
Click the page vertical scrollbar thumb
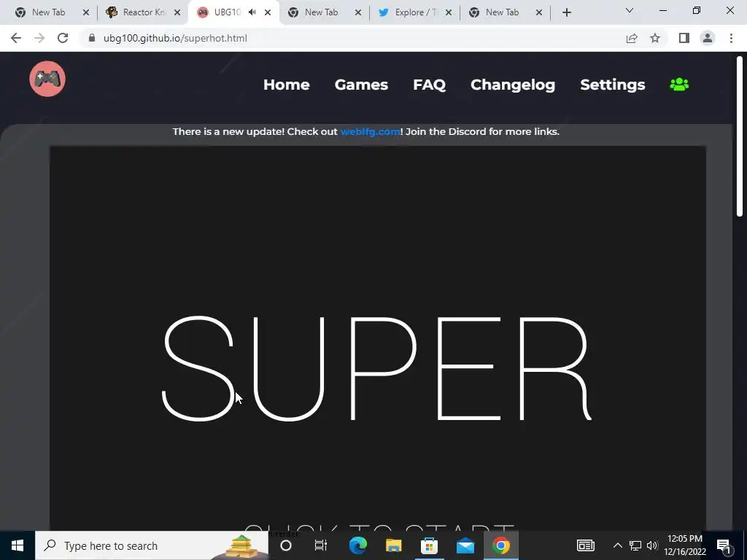(740, 137)
